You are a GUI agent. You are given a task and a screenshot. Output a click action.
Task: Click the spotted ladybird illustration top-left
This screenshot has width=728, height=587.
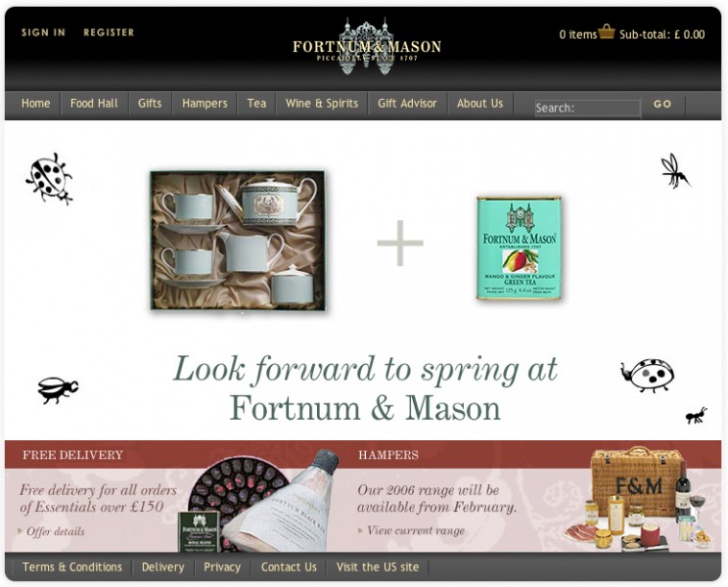[49, 178]
